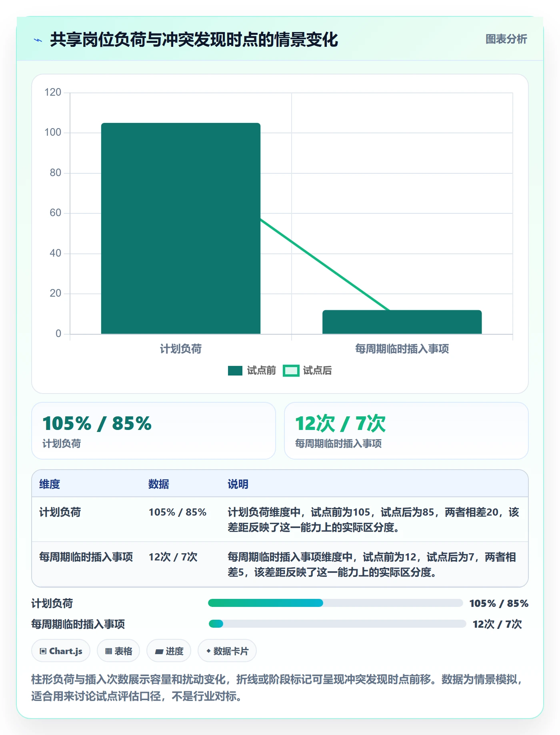Select the 数据卡片 tag
The height and width of the screenshot is (735, 560).
tap(227, 651)
